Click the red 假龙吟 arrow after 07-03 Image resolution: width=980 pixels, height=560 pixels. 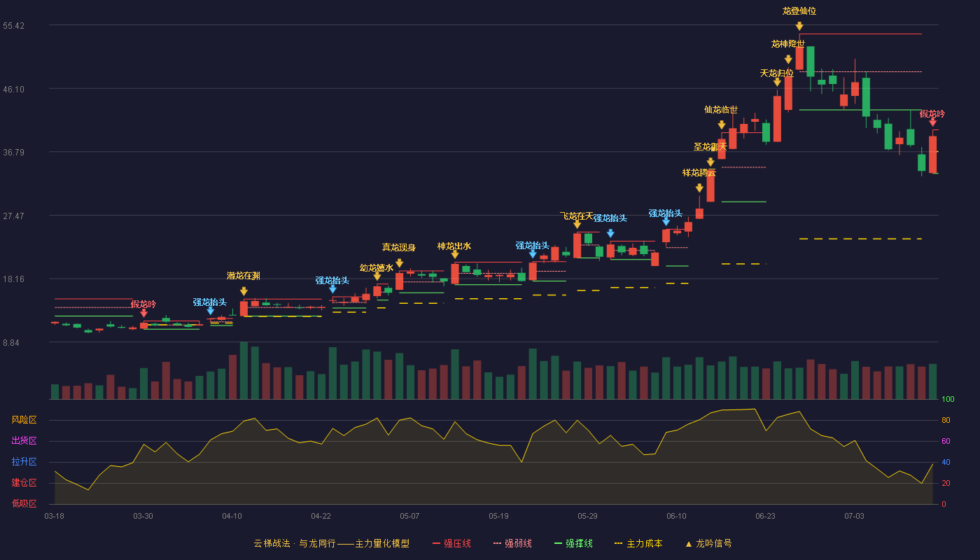click(932, 122)
